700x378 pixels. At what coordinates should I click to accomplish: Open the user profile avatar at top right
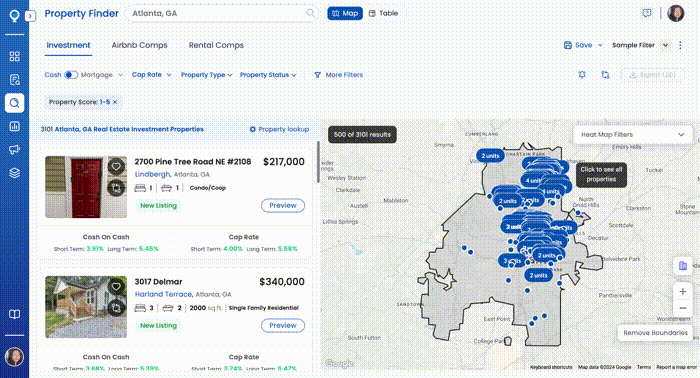[x=676, y=13]
